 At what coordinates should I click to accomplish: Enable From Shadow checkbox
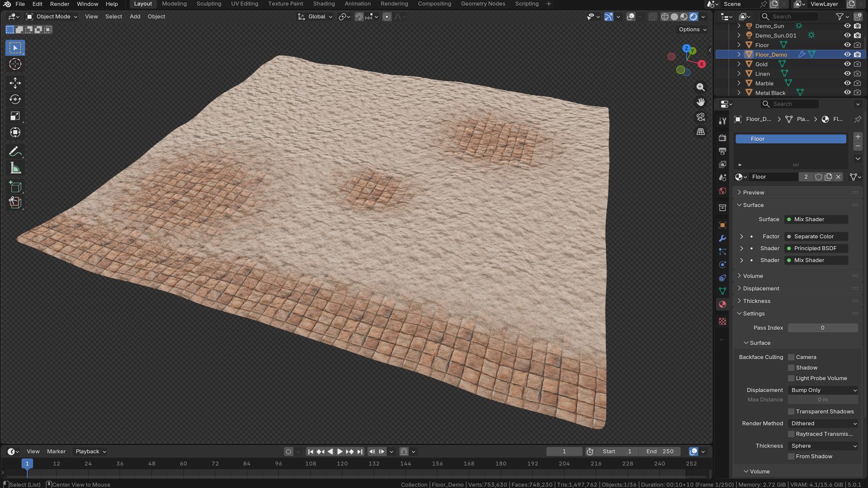pyautogui.click(x=791, y=457)
